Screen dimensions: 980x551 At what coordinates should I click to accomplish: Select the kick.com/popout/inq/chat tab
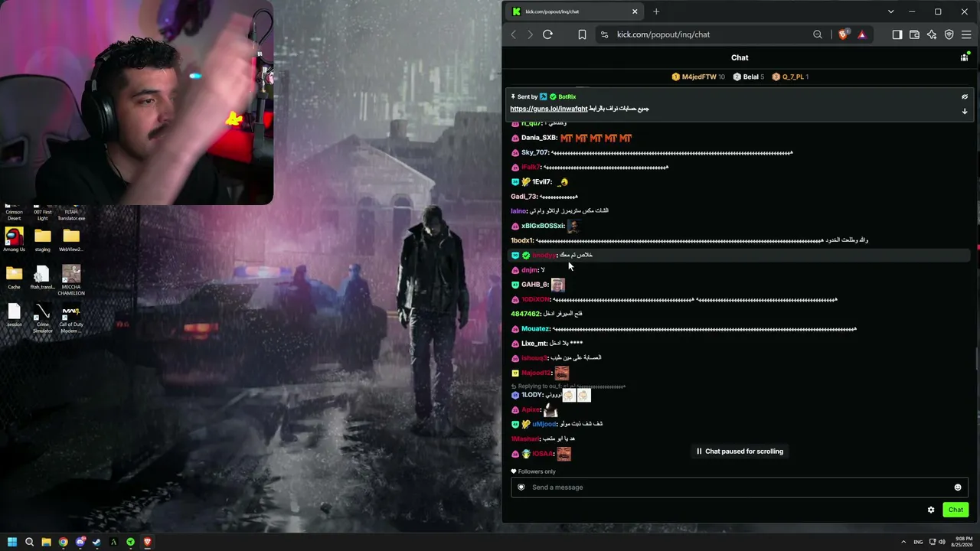[x=576, y=11]
